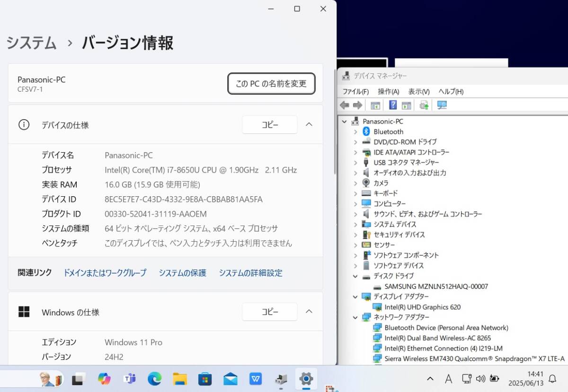Click the Back arrow in Device Manager

345,105
